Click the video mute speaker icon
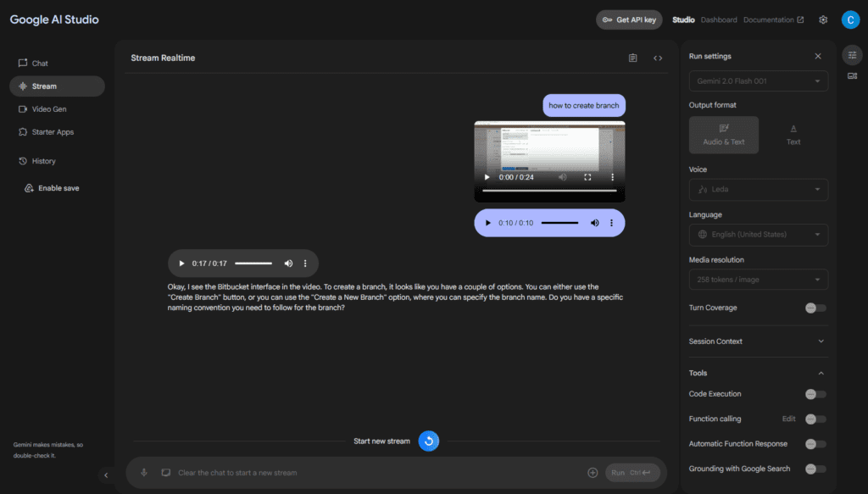Image resolution: width=868 pixels, height=494 pixels. point(563,178)
